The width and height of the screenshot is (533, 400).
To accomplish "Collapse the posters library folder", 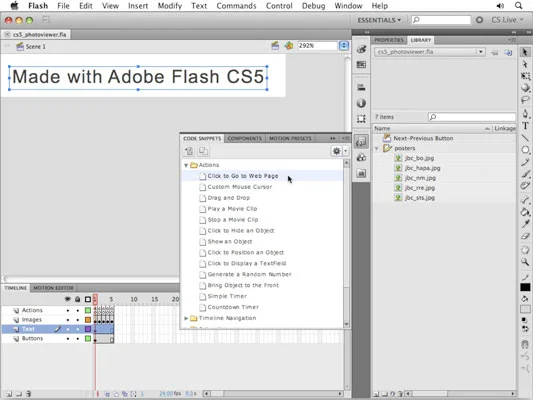I will click(377, 149).
